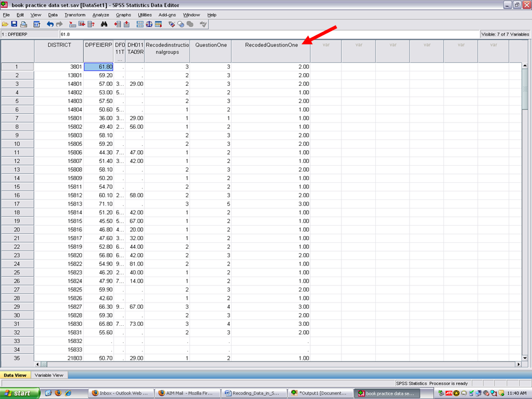This screenshot has width=532, height=399.
Task: Click the Split File toolbar icon
Action: (x=140, y=24)
